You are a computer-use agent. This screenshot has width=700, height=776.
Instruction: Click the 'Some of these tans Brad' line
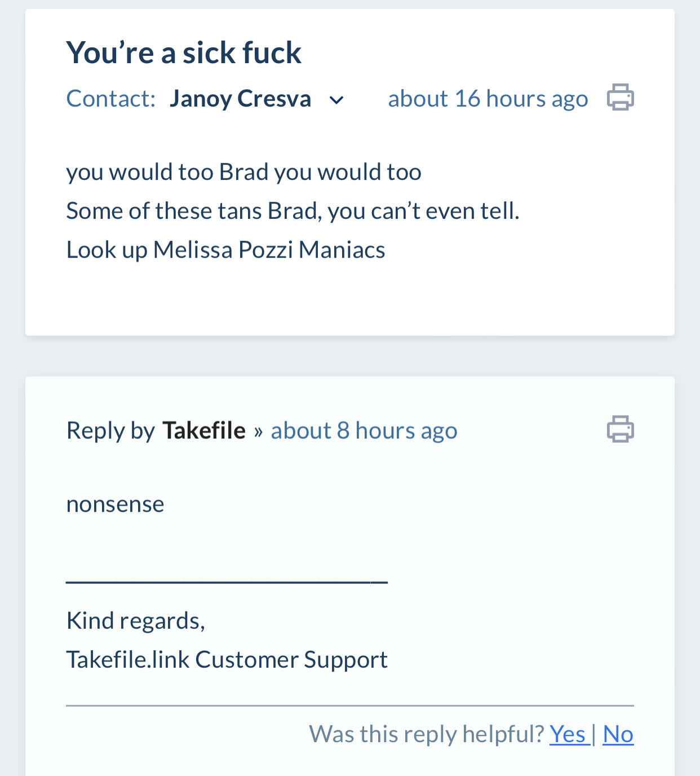292,211
